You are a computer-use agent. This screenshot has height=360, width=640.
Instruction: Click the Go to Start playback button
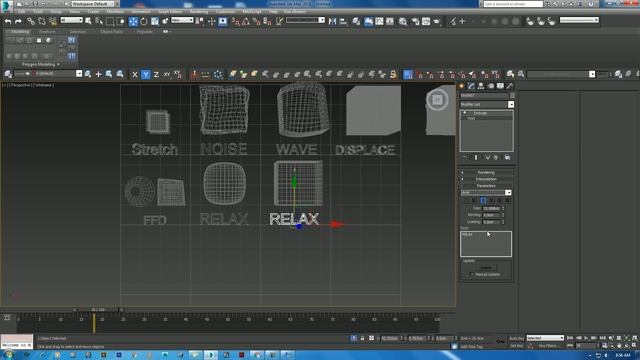coord(570,338)
